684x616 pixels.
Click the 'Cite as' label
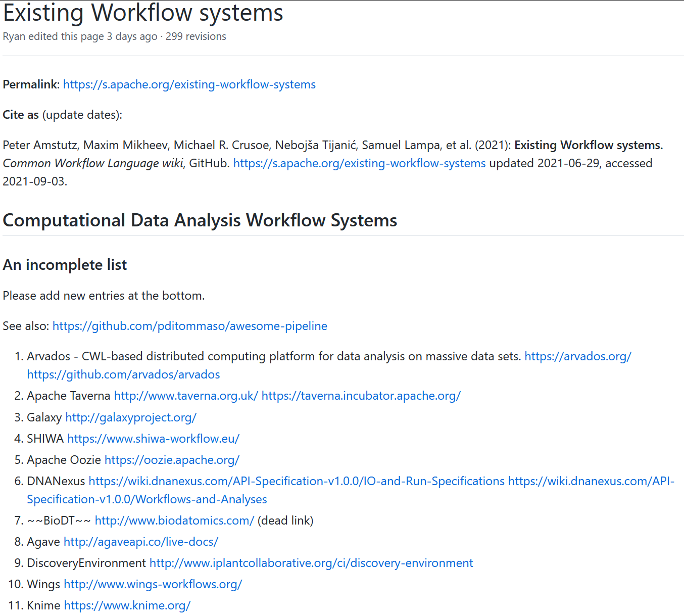tap(21, 115)
